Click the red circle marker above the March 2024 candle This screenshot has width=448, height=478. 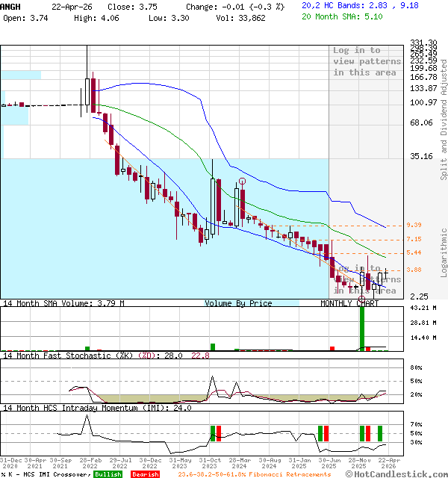tap(243, 181)
